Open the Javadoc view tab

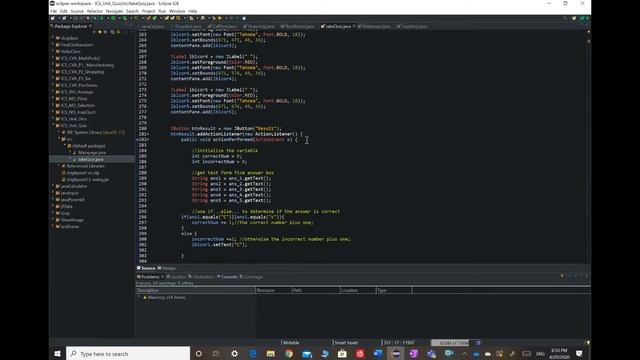point(176,277)
